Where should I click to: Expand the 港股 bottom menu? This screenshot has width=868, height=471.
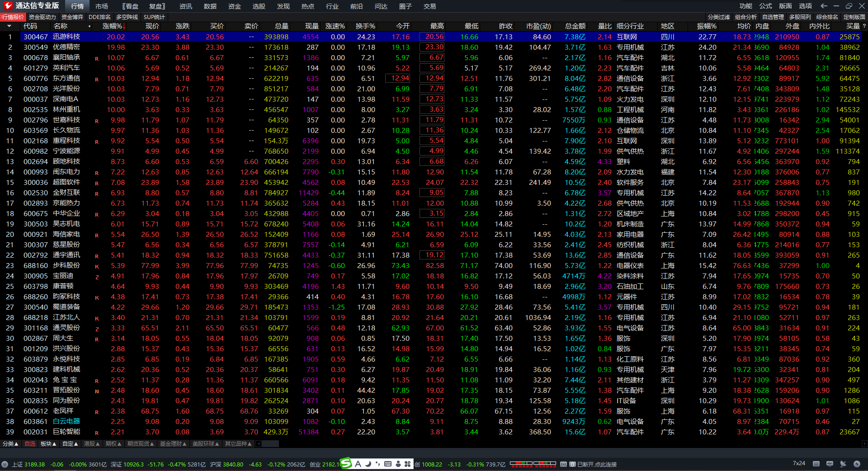[92, 444]
